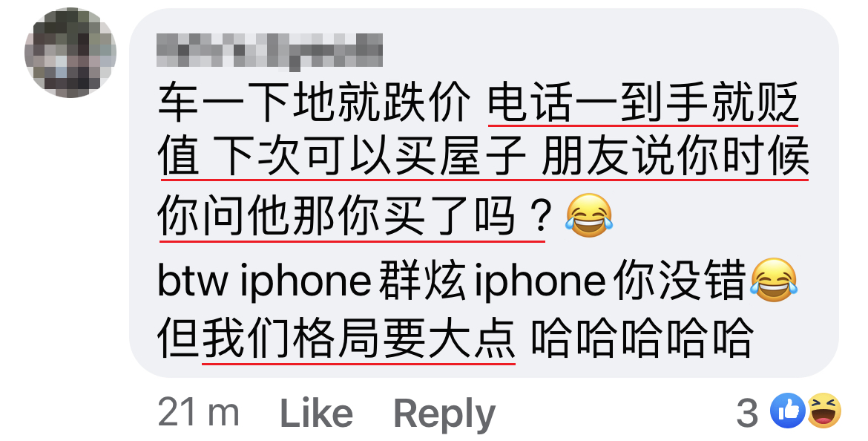Screen dimensions: 868x441
Task: View the reaction count of 3
Action: point(747,413)
